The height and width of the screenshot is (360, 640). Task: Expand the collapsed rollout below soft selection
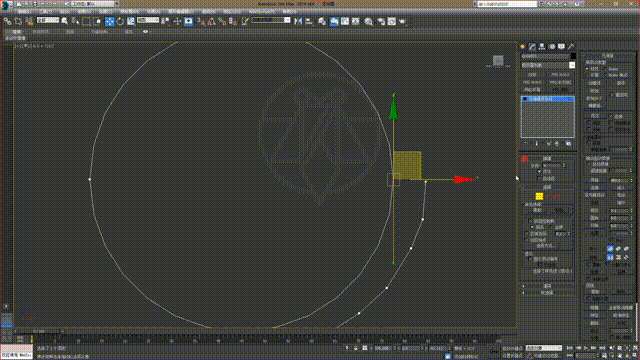[x=547, y=293]
